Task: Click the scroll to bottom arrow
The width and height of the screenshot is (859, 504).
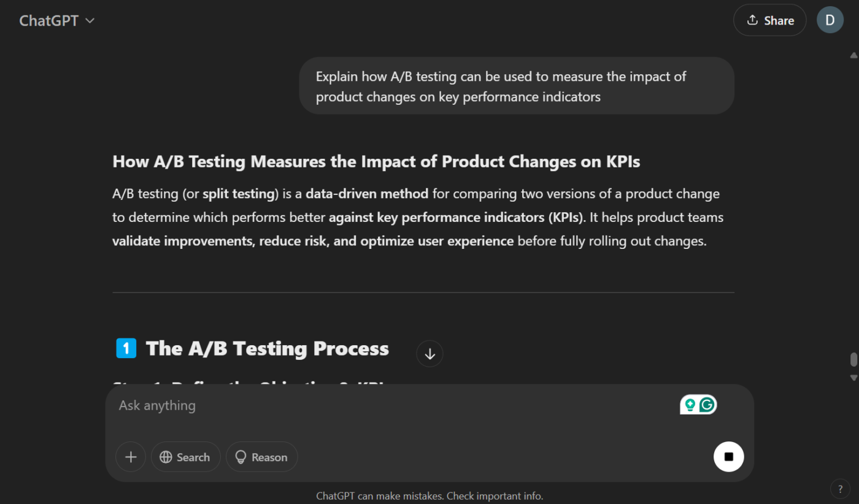Action: tap(429, 354)
